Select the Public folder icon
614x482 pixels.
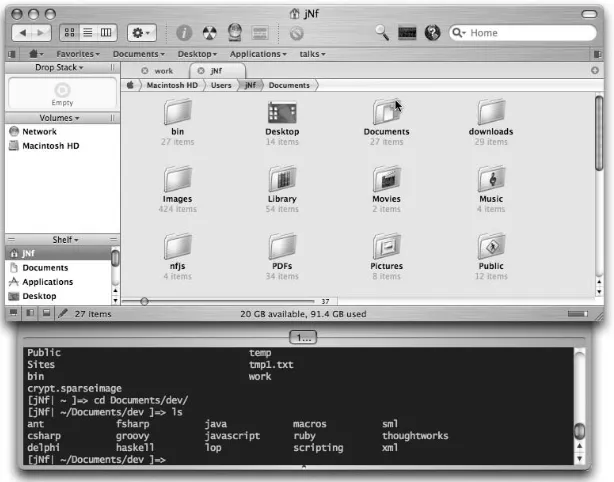tap(491, 247)
